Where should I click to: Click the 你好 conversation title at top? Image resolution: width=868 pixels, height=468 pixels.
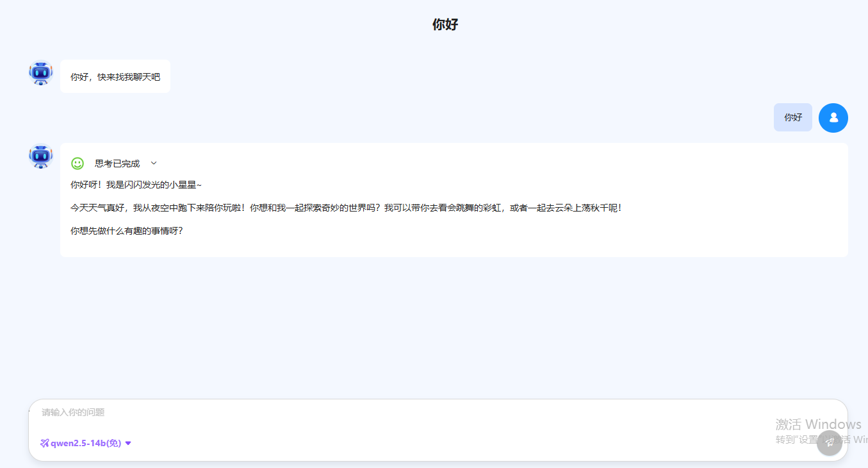point(445,25)
